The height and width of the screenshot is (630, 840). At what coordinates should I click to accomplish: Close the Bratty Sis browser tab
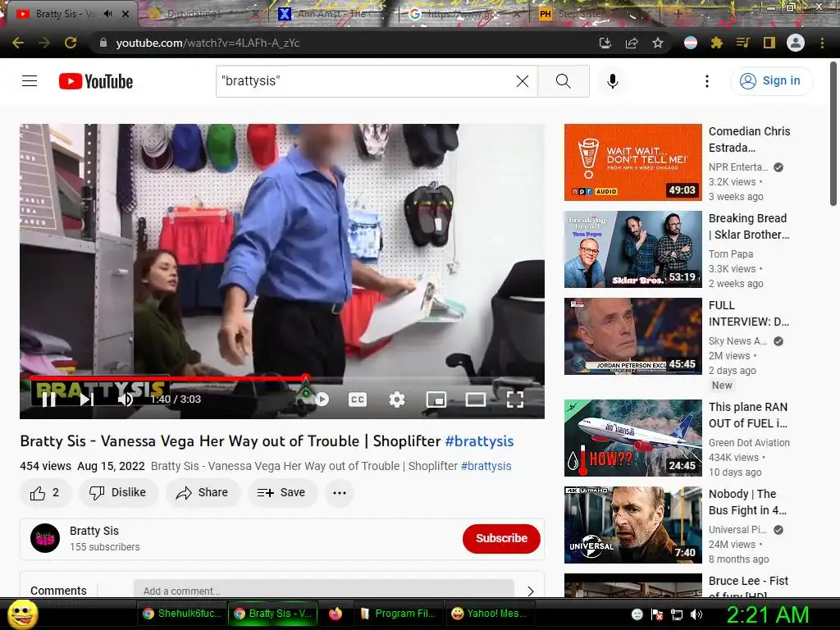pos(126,14)
